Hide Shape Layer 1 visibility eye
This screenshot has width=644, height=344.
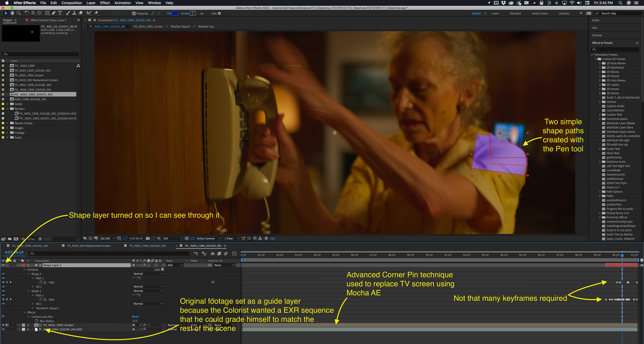pos(3,265)
